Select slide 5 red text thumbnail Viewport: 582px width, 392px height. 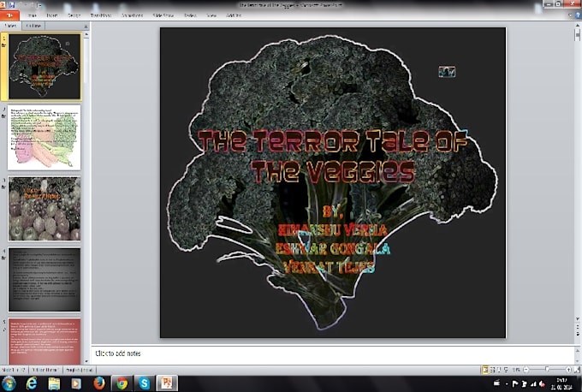coord(45,341)
